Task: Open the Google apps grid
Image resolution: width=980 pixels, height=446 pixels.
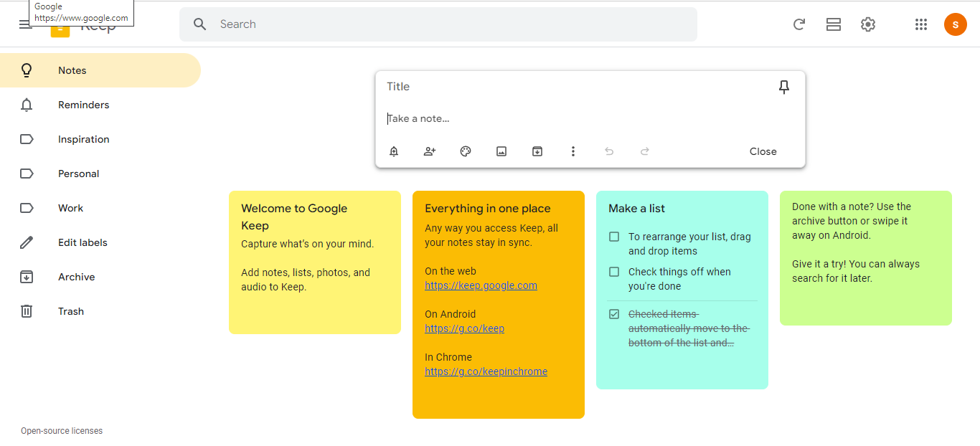Action: pos(921,24)
